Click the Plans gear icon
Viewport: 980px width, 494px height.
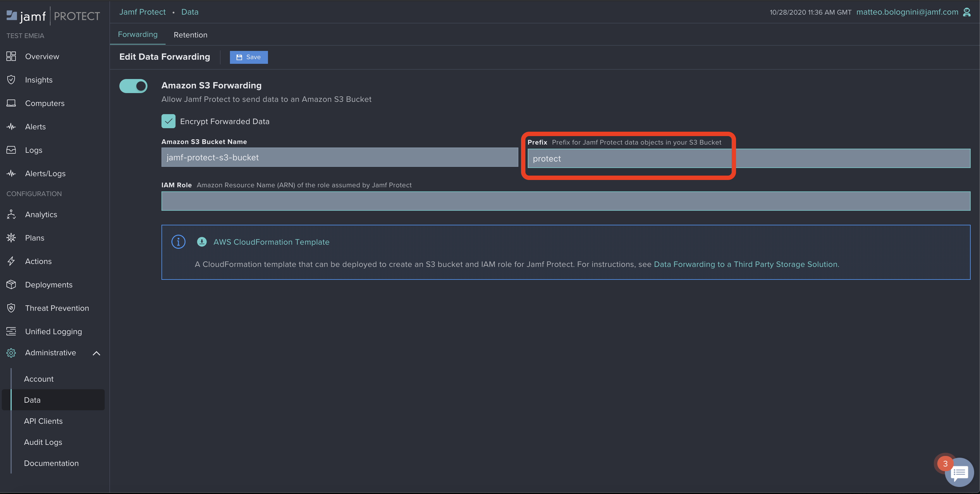(11, 238)
